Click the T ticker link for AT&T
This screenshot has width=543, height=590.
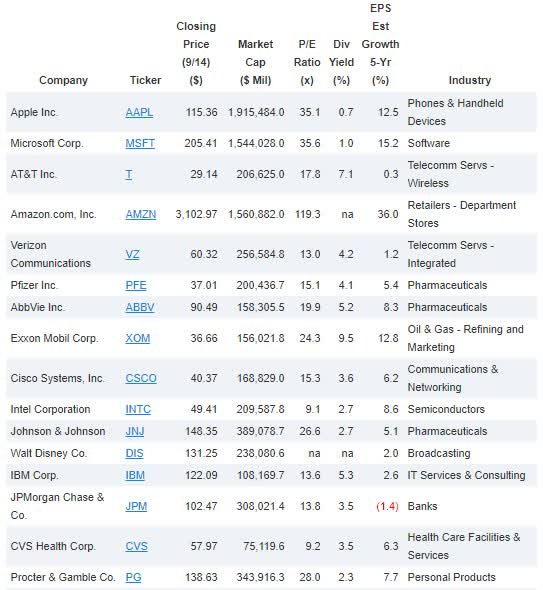coord(129,175)
